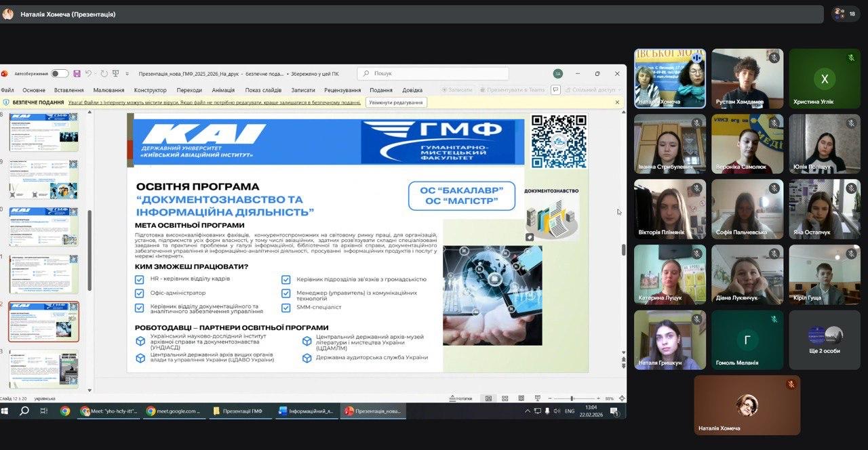Viewport: 868px width, 450px height.
Task: Start slideshow from status bar icon
Action: coord(537,398)
